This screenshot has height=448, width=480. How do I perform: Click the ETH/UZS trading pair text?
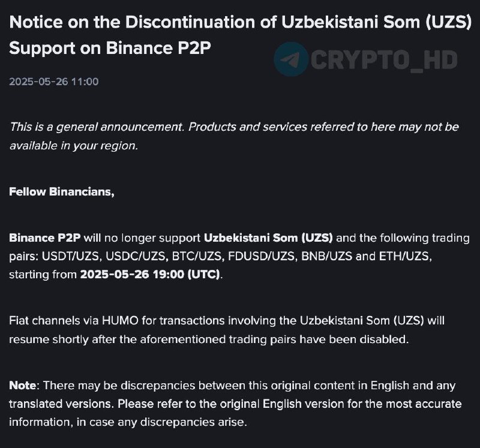coord(406,256)
